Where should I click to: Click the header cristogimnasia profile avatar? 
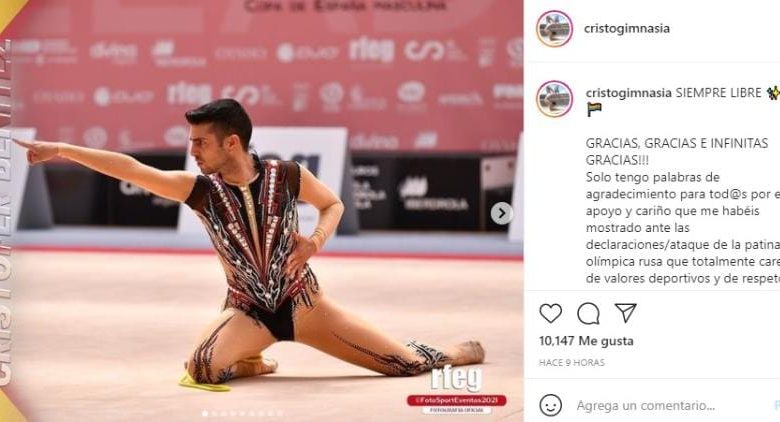click(554, 28)
